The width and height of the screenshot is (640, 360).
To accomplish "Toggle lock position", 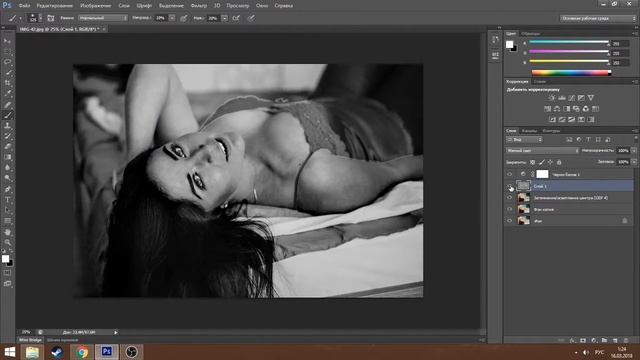I will coord(550,162).
